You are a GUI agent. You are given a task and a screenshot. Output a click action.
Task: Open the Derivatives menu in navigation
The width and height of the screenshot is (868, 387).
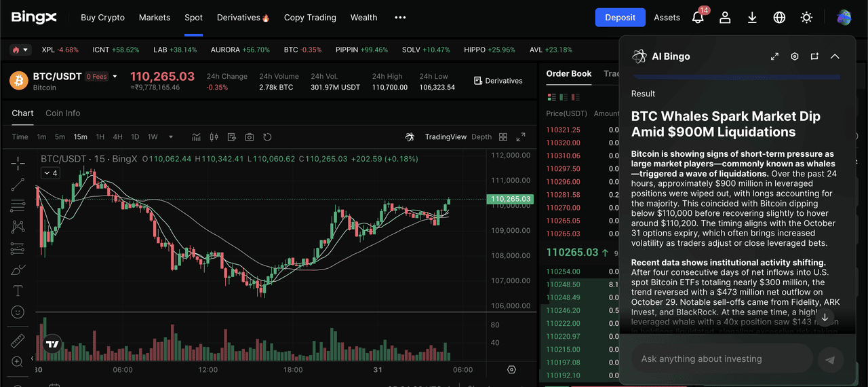pyautogui.click(x=243, y=18)
